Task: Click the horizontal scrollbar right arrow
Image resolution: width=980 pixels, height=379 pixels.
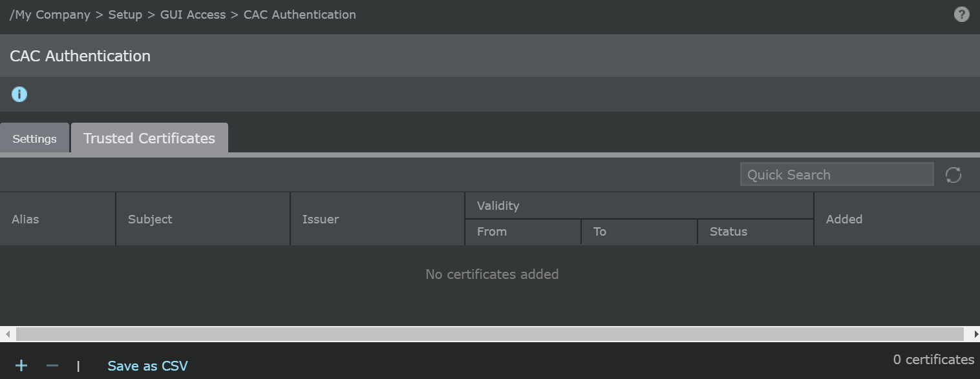Action: 975,334
